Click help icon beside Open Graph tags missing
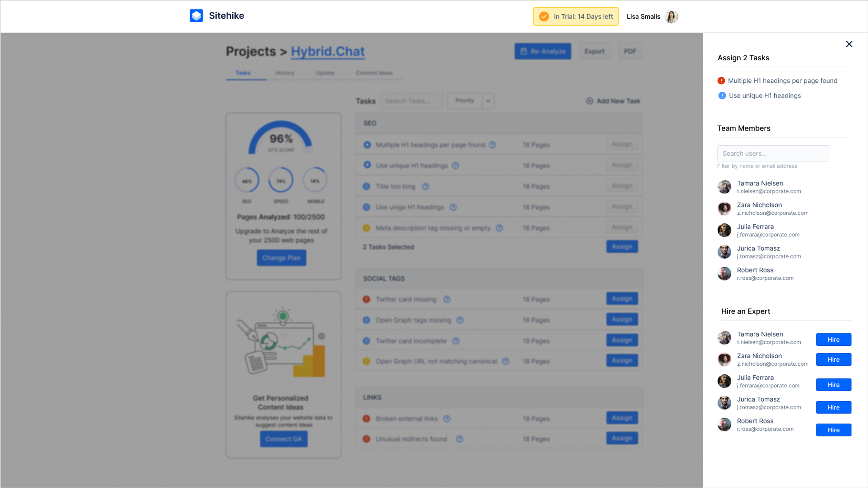This screenshot has height=488, width=868. [460, 320]
